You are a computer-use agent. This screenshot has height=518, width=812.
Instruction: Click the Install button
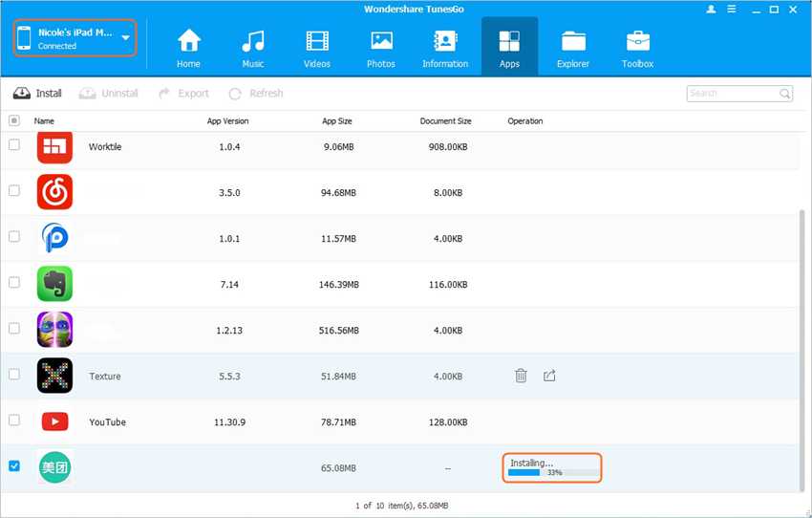37,94
